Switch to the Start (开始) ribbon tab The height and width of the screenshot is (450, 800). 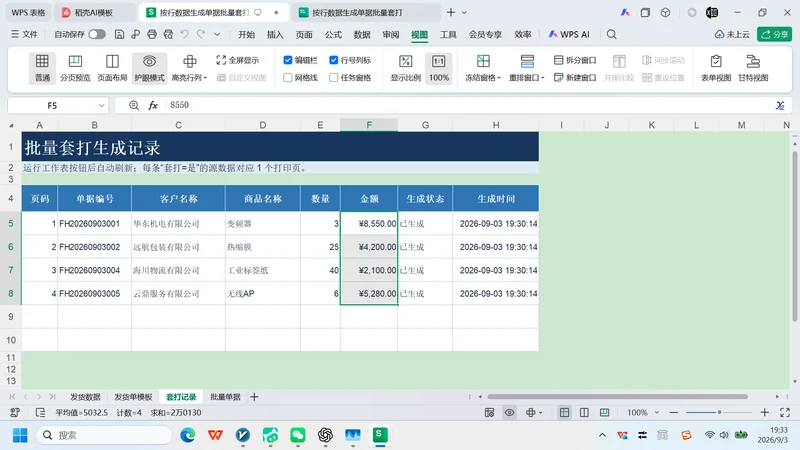point(246,34)
